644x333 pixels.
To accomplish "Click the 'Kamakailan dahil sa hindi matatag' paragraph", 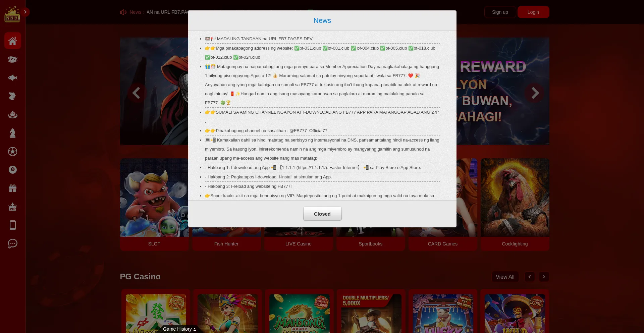I will 322,149.
